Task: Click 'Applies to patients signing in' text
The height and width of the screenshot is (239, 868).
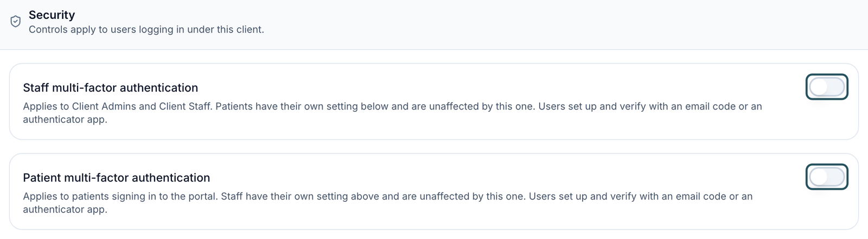Action: tap(86, 196)
